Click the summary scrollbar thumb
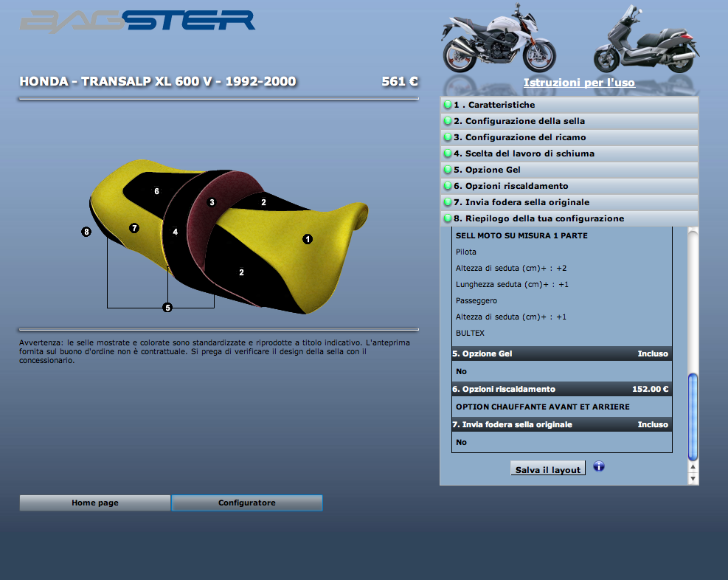728x580 pixels. pyautogui.click(x=693, y=416)
